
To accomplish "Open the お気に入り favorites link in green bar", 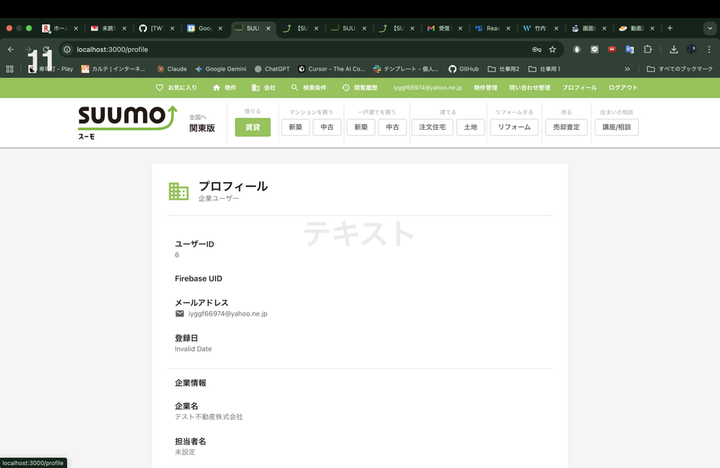I will click(176, 88).
